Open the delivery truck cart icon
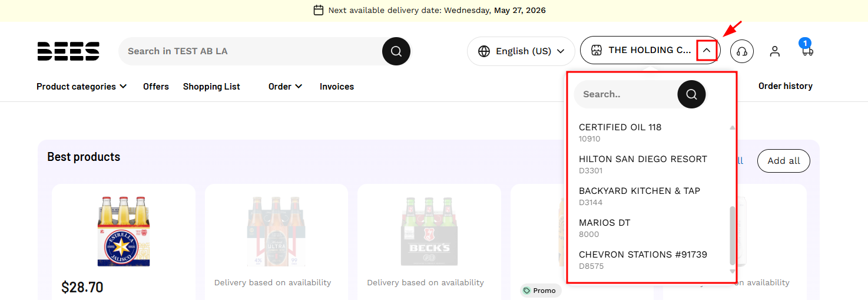Viewport: 868px width, 300px height. 807,50
